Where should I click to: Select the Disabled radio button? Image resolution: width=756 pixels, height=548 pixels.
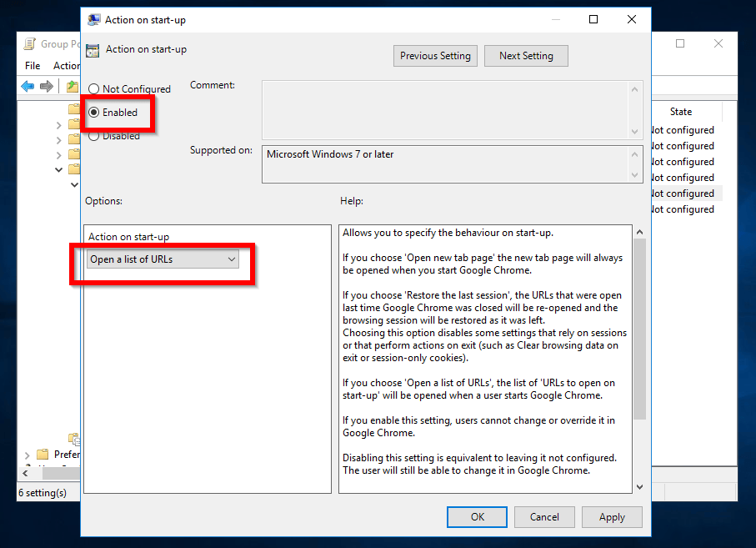tap(93, 136)
